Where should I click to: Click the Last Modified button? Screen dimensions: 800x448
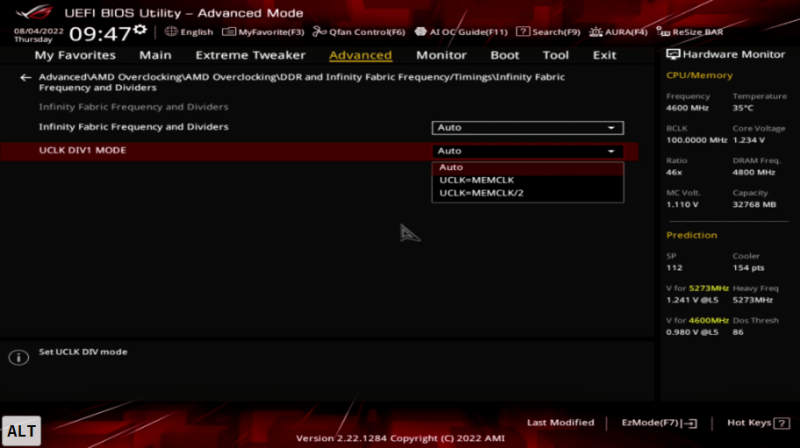tap(560, 422)
